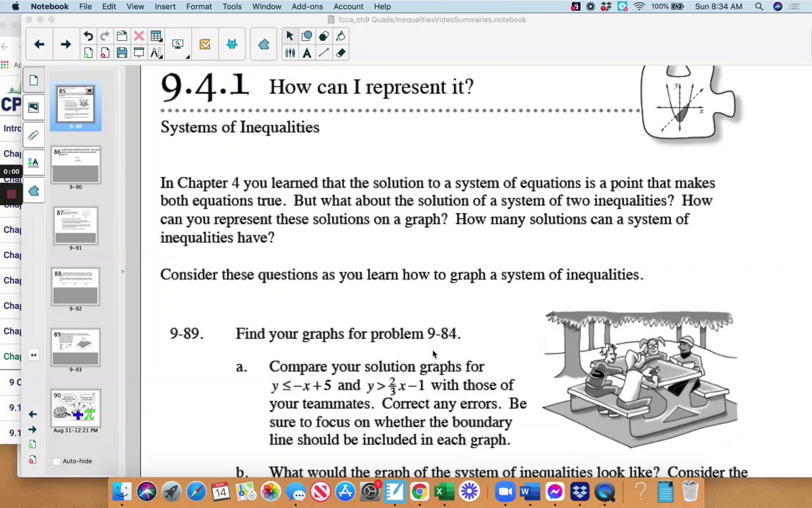Open the Attachments paperclip tab

pyautogui.click(x=34, y=135)
